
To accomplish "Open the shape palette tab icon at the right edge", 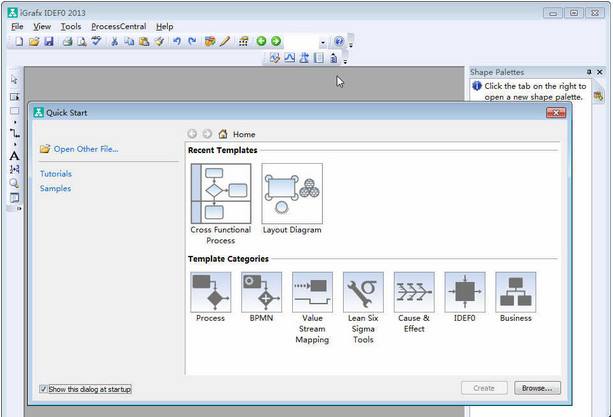I will (x=598, y=96).
